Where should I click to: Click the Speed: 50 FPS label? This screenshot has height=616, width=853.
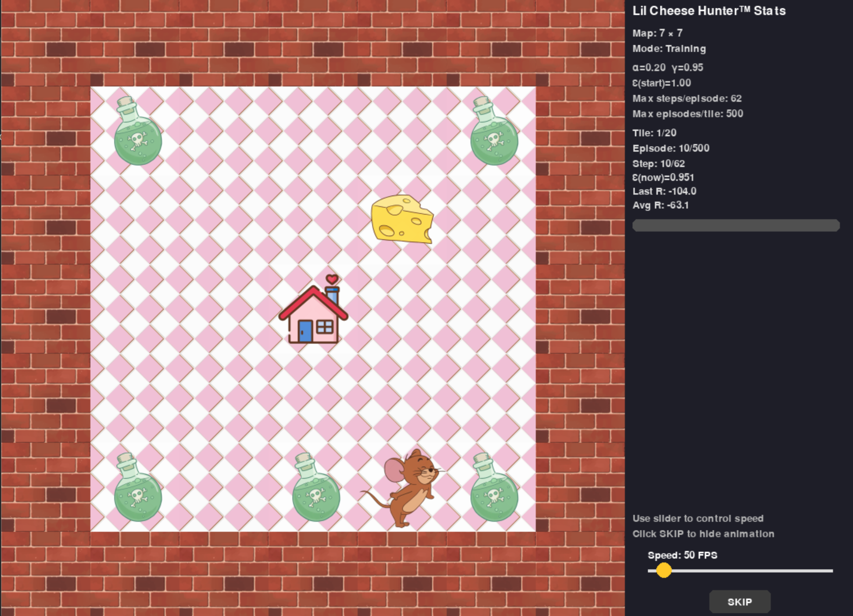click(x=682, y=555)
